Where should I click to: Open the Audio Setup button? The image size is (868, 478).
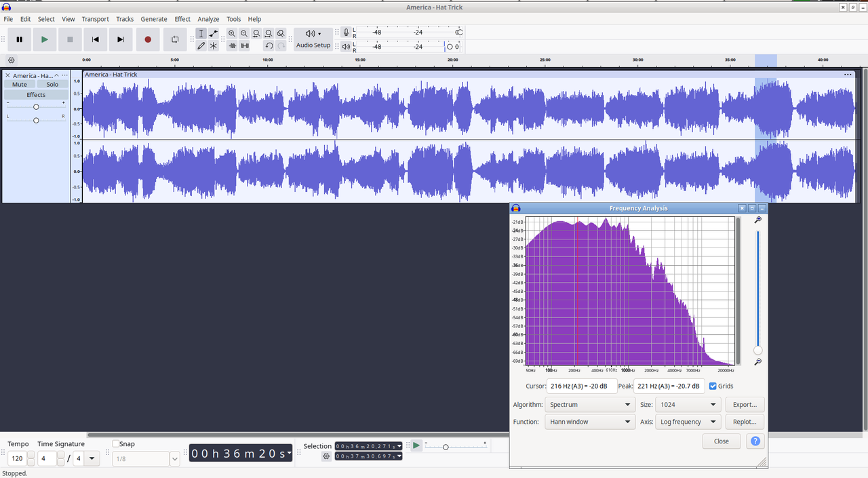(313, 39)
